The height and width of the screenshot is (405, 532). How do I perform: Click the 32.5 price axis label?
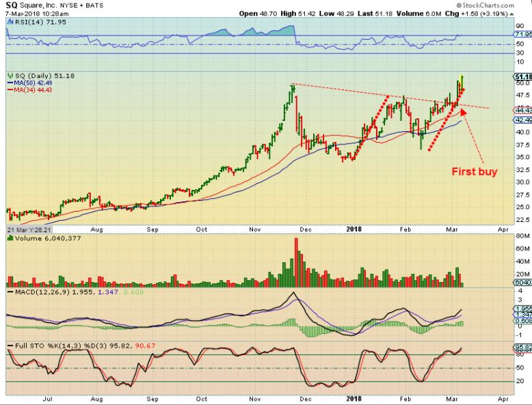(523, 170)
